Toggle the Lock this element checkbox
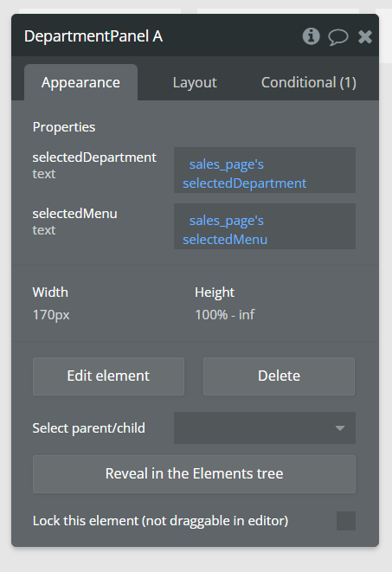Viewport: 392px width, 572px height. coord(345,521)
